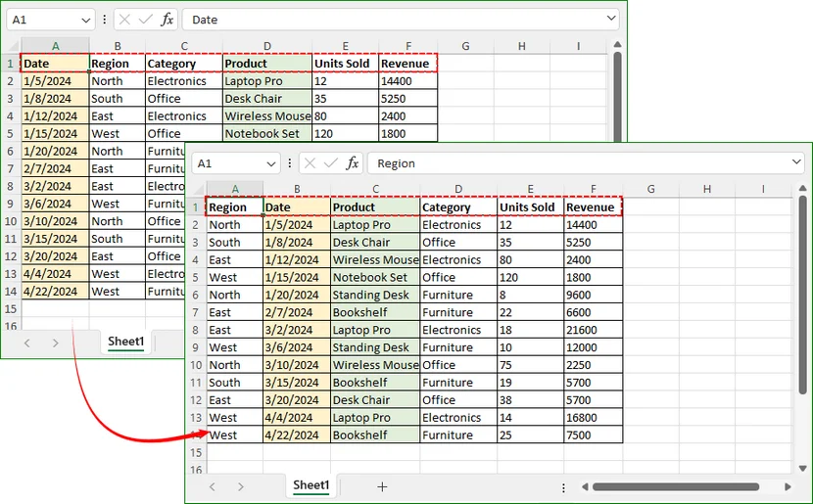Click the back window vertical scrollbar thumb
The height and width of the screenshot is (504, 813).
click(x=617, y=96)
